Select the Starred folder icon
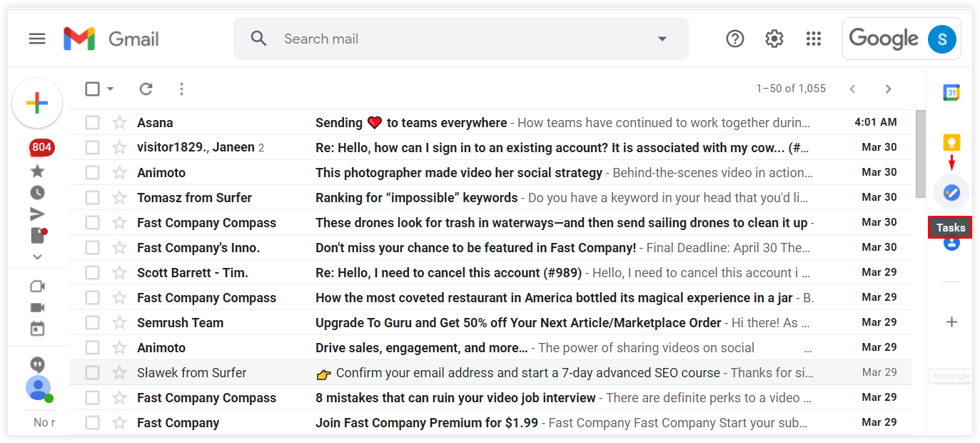Viewport: 980px width, 443px height. pyautogui.click(x=37, y=171)
